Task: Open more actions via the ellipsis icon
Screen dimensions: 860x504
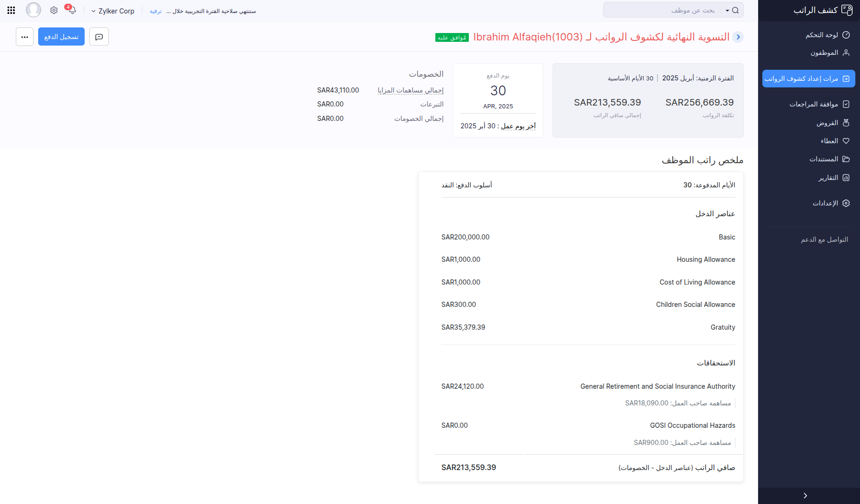Action: click(25, 36)
